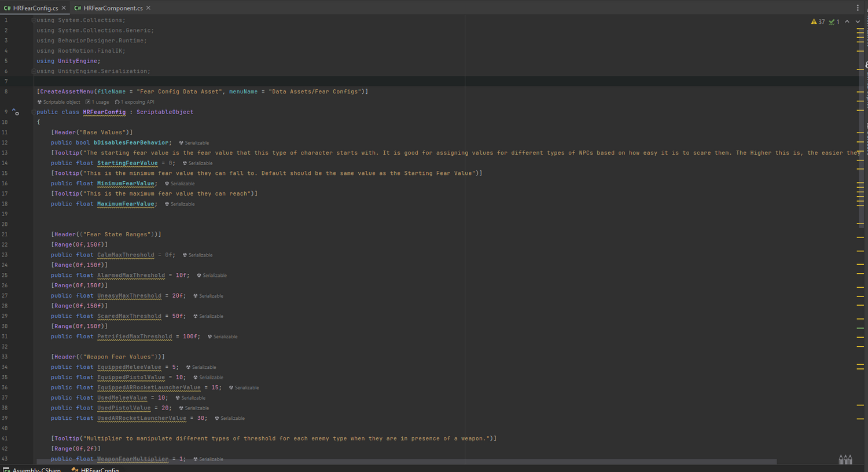
Task: Click the pencil icons in the bottom-right corner
Action: click(x=845, y=459)
